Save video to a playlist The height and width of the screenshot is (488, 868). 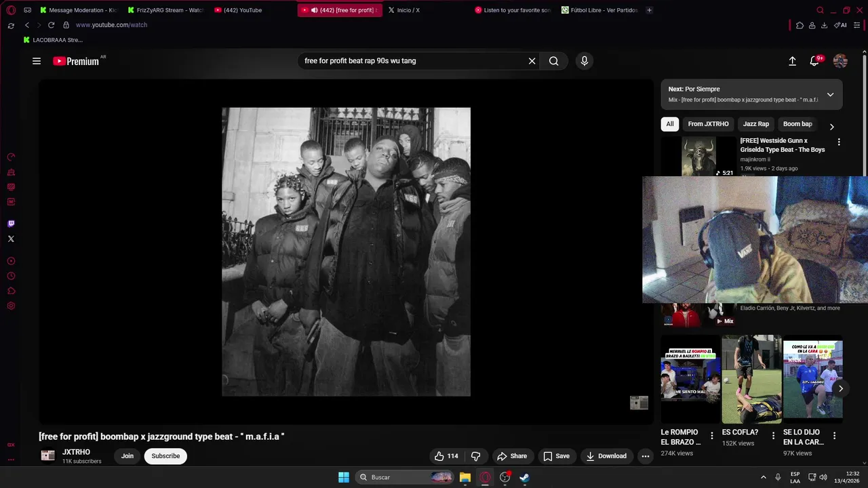tap(556, 456)
